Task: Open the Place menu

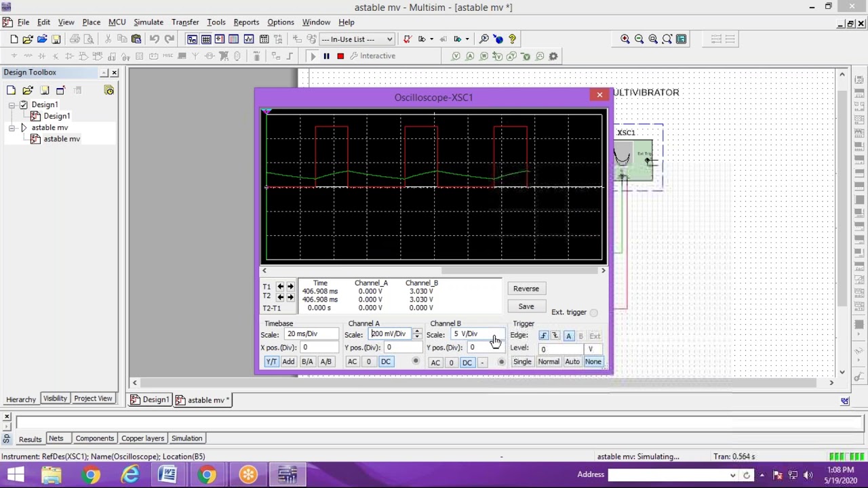Action: pos(91,22)
